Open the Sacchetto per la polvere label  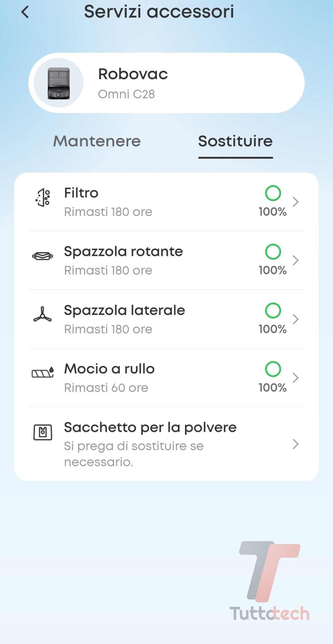pos(150,428)
